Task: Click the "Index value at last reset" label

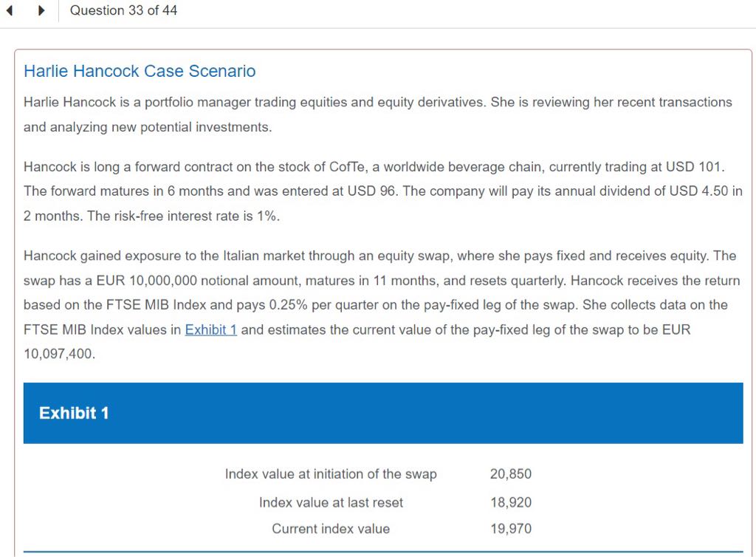Action: click(x=331, y=502)
